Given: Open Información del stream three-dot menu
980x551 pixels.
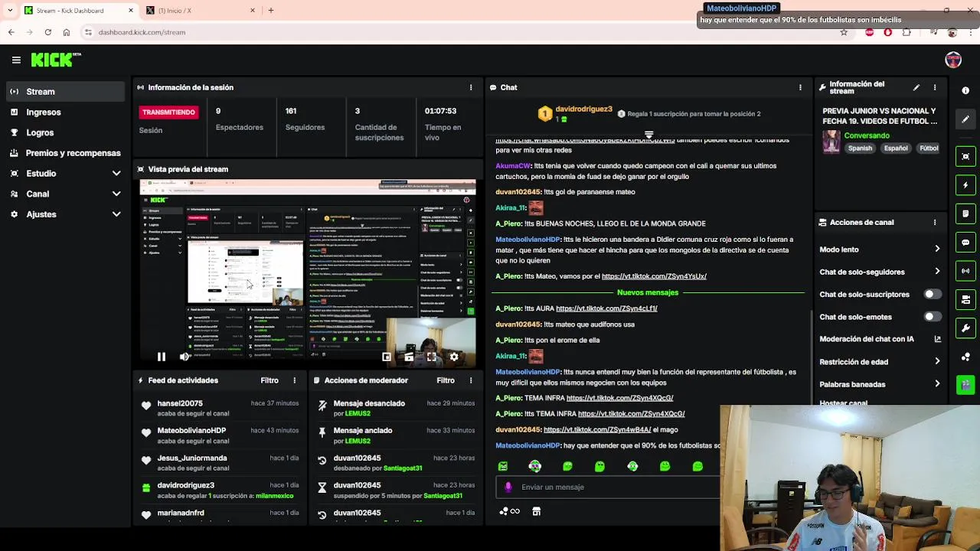Looking at the screenshot, I should [x=935, y=88].
